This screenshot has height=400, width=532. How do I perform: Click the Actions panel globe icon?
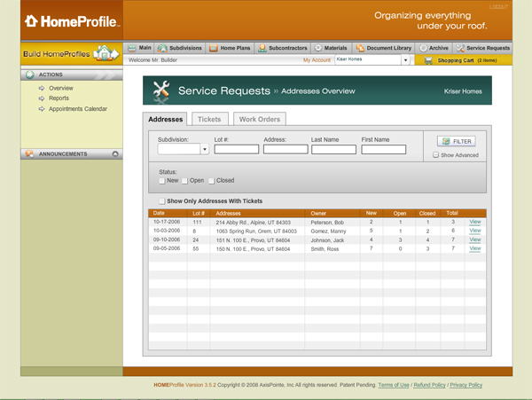[x=30, y=75]
